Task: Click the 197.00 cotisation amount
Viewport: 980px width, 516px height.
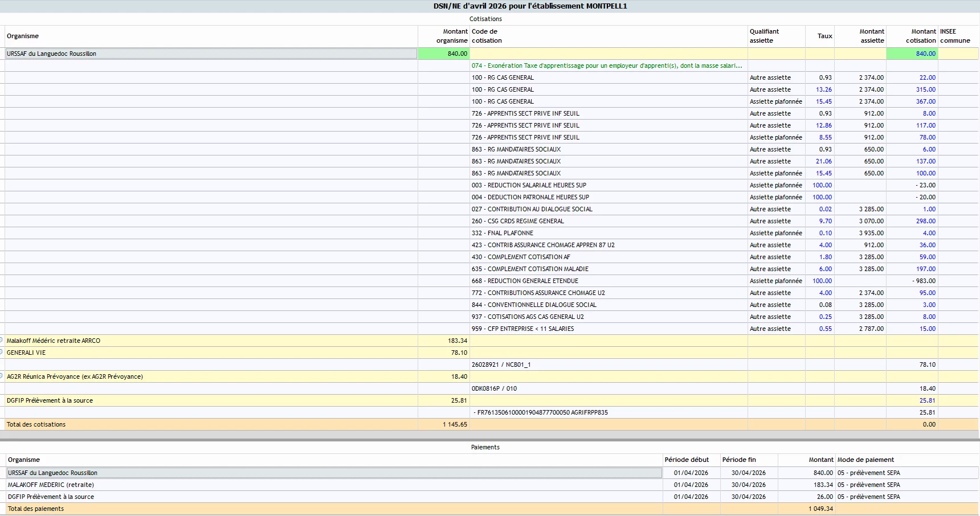Action: [x=926, y=269]
